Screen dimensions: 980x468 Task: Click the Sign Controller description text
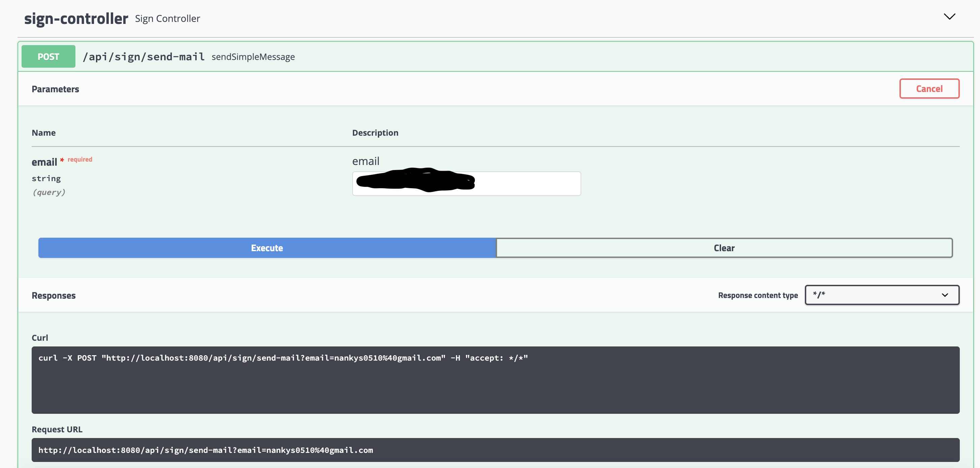coord(167,19)
